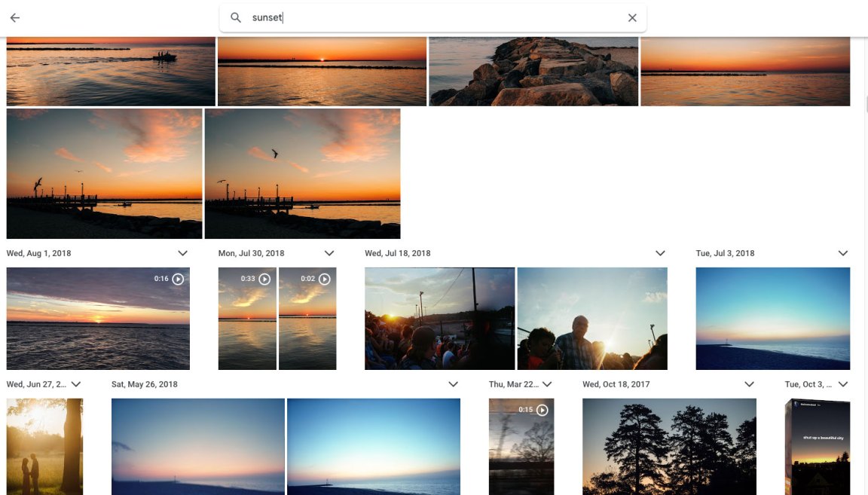Expand Sat, May 26, 2018 chevron
Screen dimensions: 868x495
453,383
